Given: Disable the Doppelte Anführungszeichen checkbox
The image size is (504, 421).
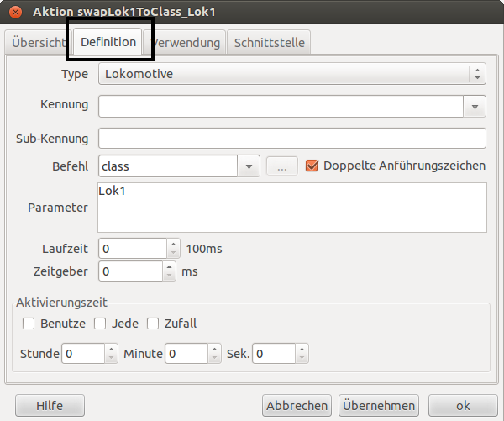Looking at the screenshot, I should tap(312, 166).
